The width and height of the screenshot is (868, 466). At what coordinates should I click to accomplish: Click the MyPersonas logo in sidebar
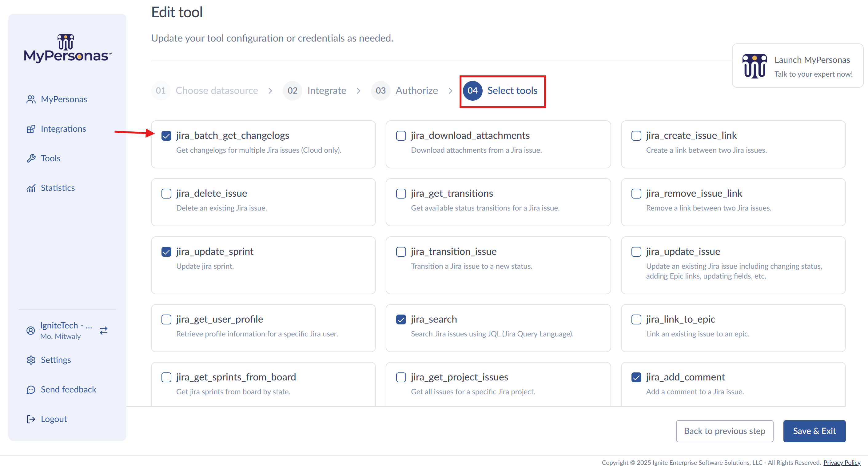coord(68,48)
